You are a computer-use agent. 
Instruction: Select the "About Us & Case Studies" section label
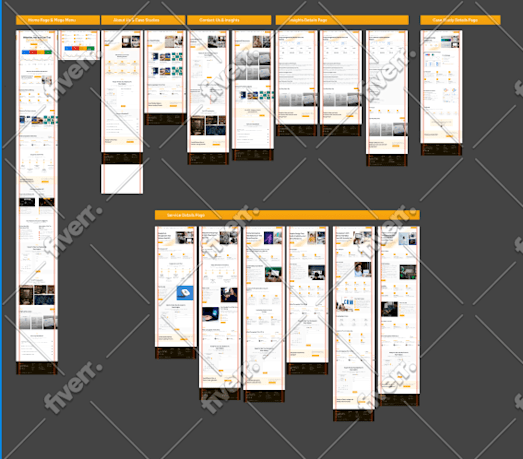[x=143, y=20]
